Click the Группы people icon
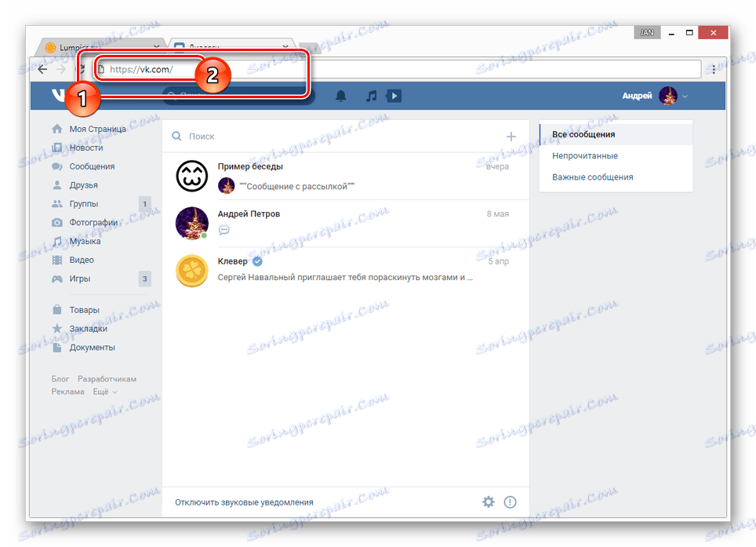 [x=57, y=203]
